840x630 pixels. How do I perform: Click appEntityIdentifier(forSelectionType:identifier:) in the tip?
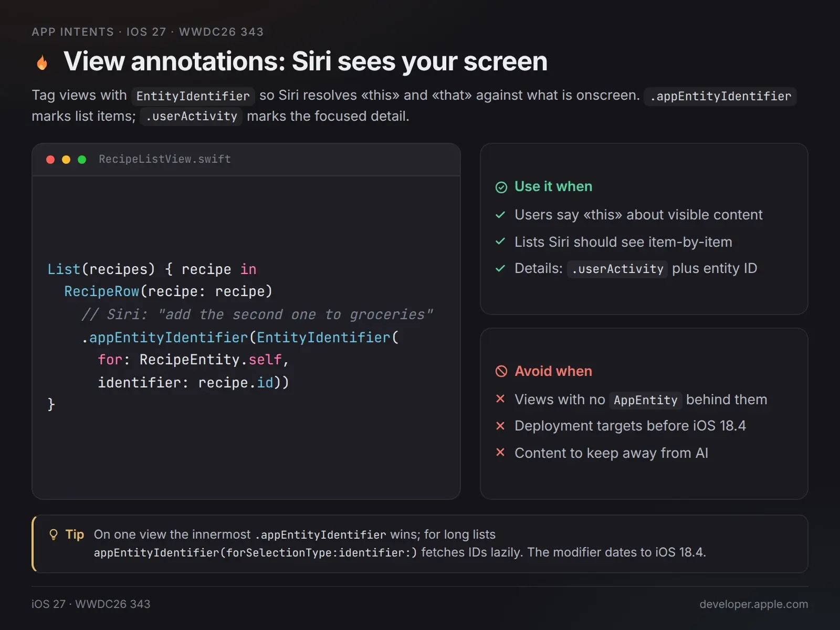255,553
